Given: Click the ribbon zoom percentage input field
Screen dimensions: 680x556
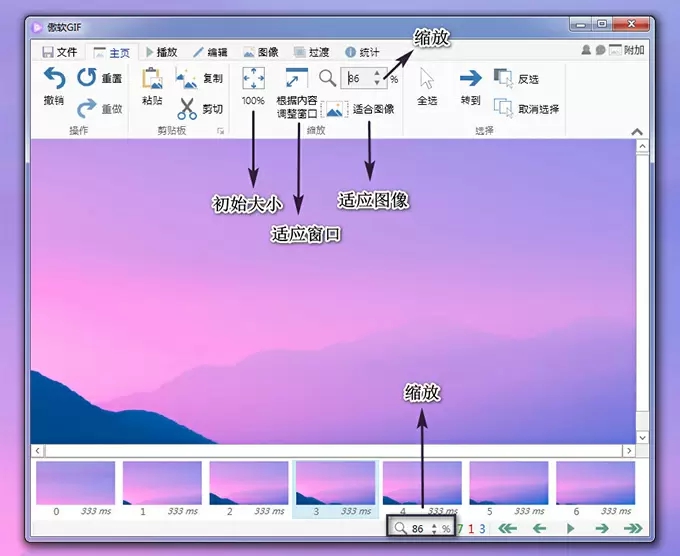Looking at the screenshot, I should coord(359,78).
